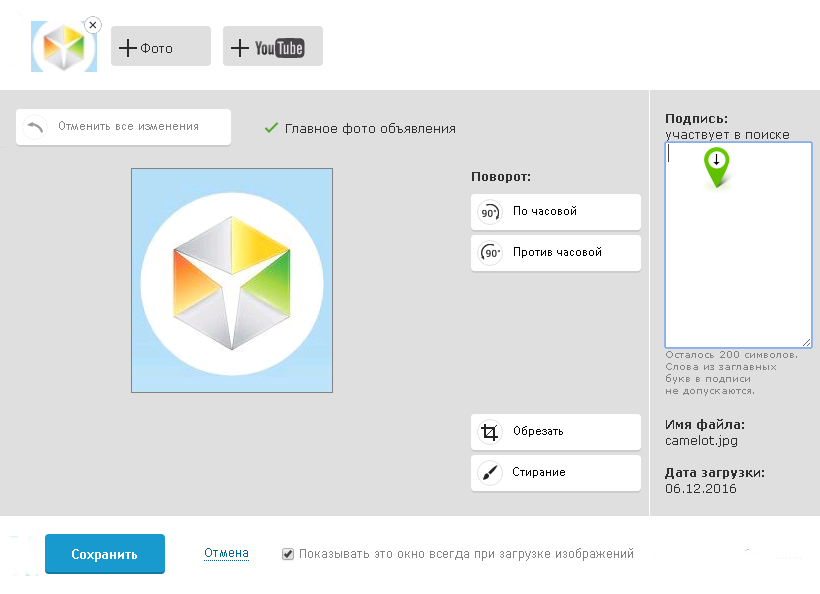Click the green location pin marker
Screen dimensions: 820x594
[x=716, y=166]
